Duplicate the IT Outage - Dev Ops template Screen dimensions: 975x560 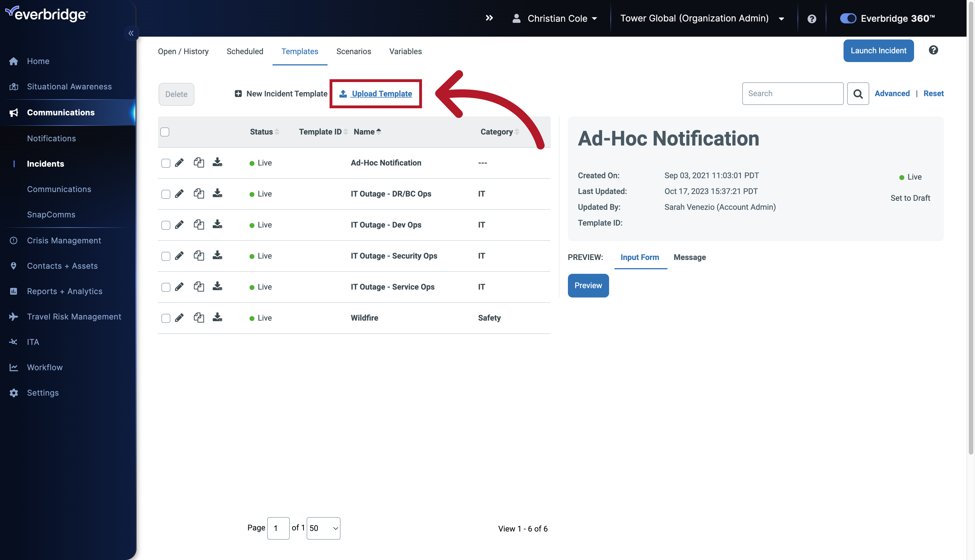(199, 225)
